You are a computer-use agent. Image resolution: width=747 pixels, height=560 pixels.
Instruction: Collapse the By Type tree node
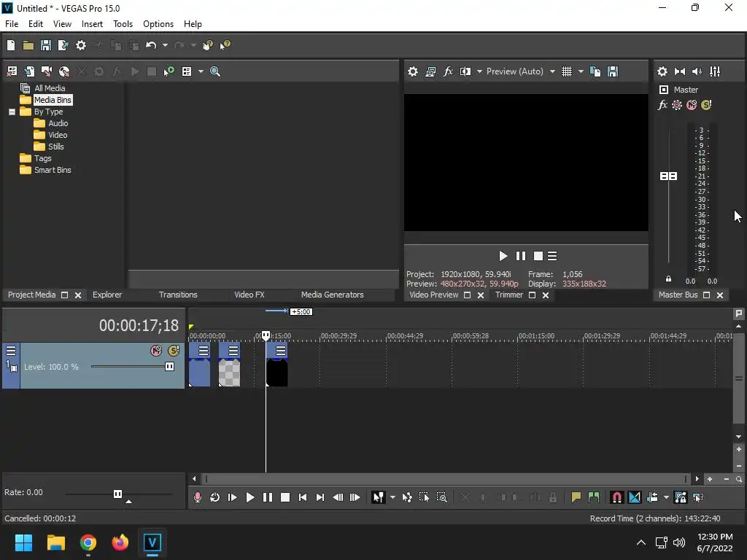click(12, 112)
